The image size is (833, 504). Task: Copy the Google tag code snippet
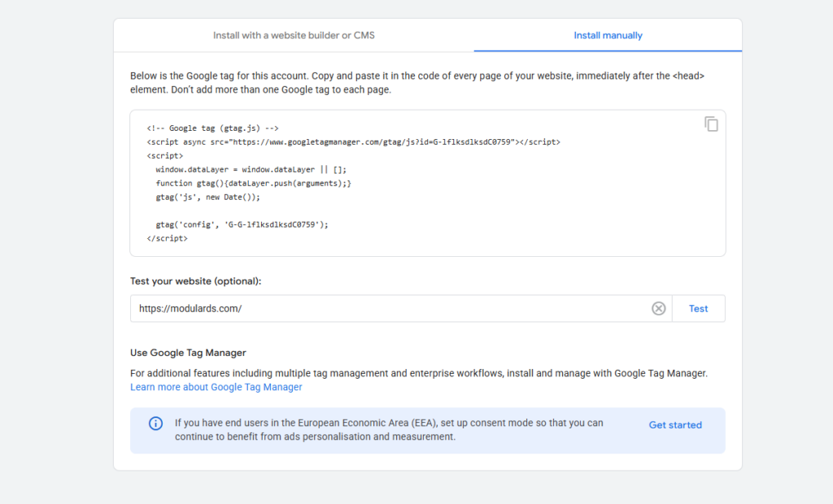click(711, 124)
